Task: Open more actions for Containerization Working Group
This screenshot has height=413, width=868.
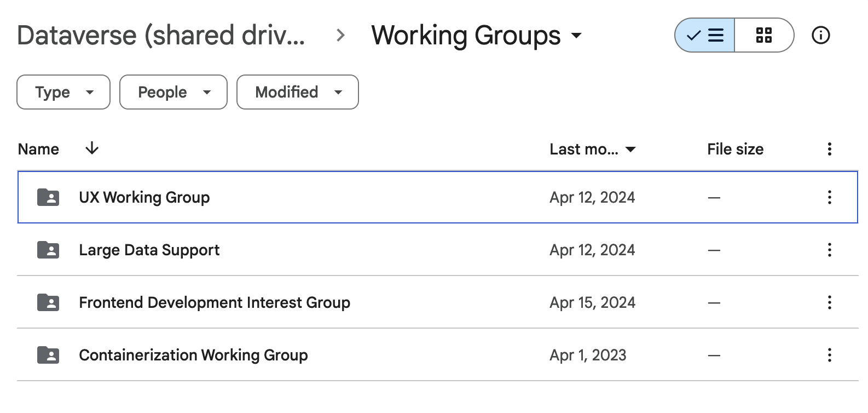Action: click(x=830, y=355)
